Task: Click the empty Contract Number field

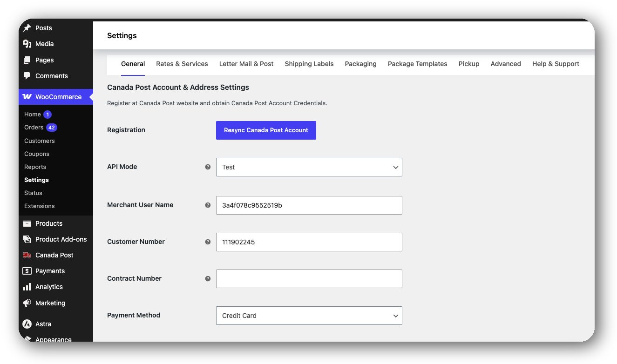Action: point(309,279)
